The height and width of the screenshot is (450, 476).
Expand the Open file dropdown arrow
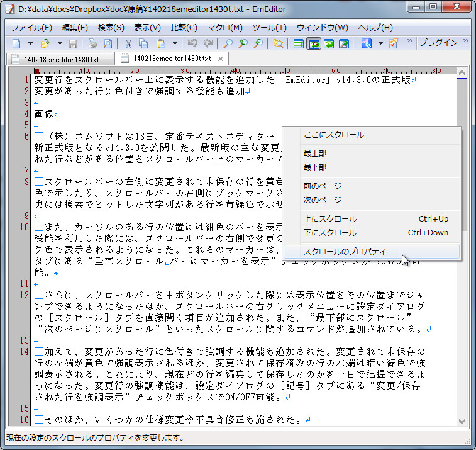pos(60,44)
